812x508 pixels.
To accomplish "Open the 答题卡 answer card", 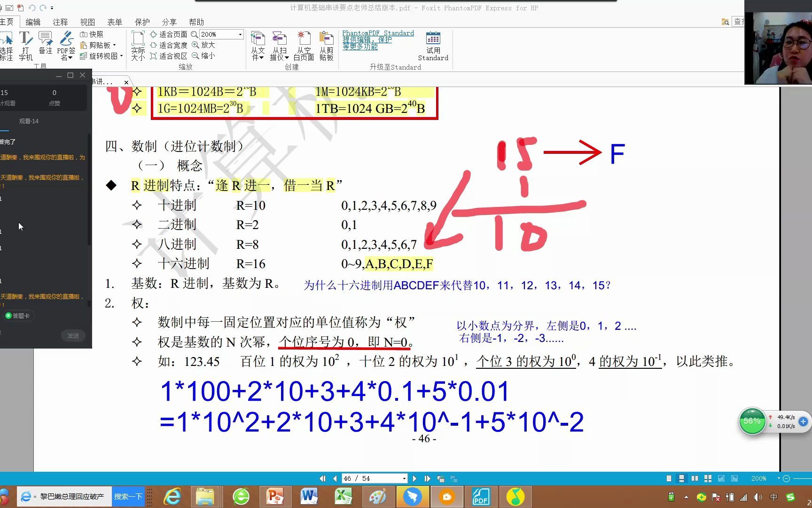I will [x=17, y=316].
